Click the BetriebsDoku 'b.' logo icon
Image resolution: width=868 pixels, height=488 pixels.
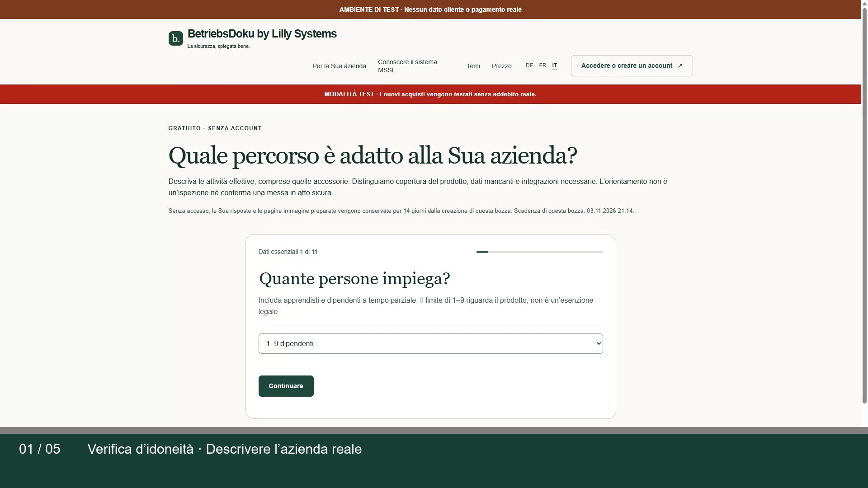[175, 38]
